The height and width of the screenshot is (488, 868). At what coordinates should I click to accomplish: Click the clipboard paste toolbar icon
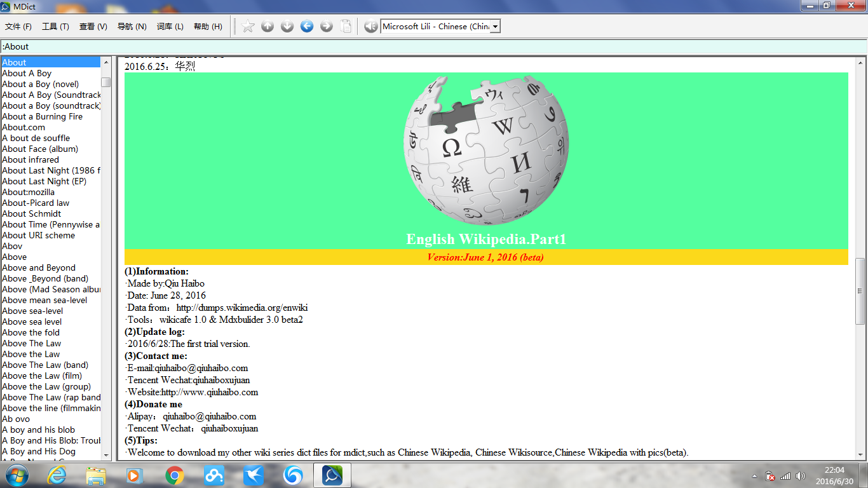(346, 26)
